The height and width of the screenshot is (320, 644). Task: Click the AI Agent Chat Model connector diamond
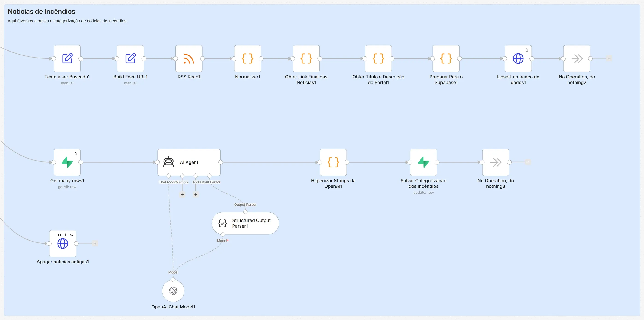169,176
